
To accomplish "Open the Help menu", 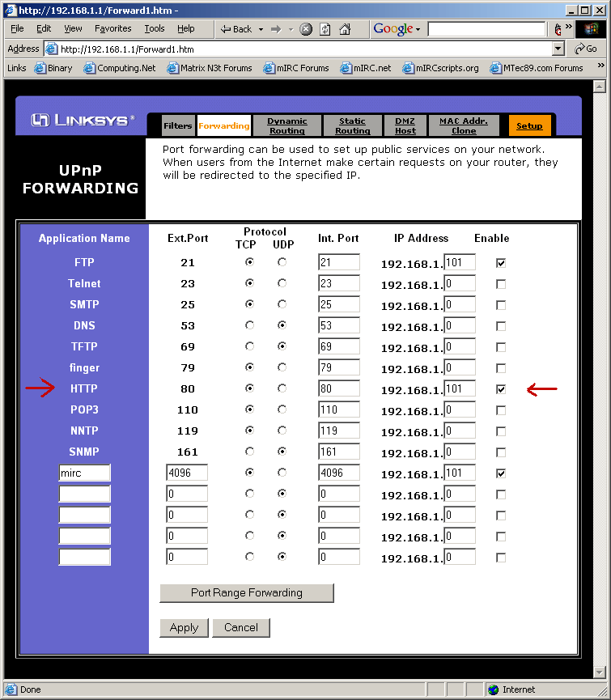I will tap(185, 28).
